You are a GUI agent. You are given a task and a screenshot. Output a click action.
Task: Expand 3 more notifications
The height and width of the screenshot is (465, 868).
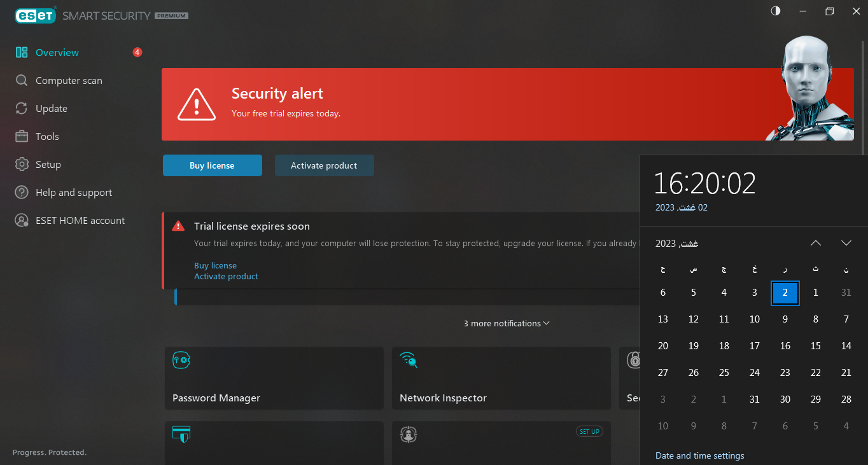507,323
